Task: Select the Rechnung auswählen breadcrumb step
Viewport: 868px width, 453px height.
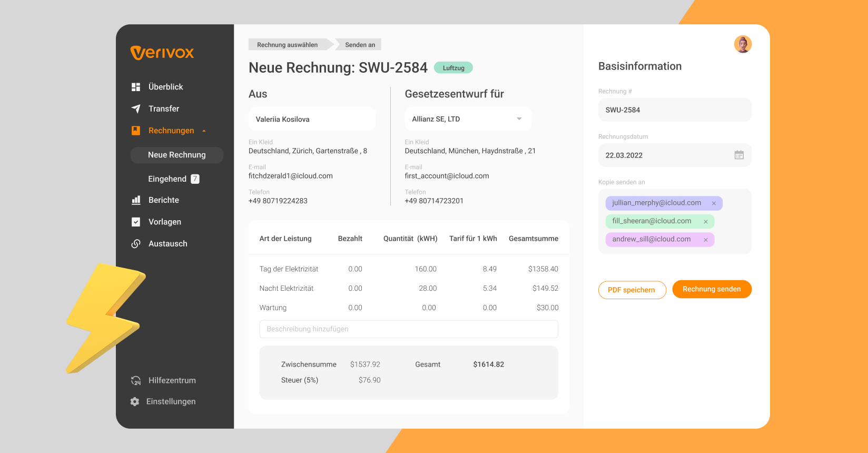Action: click(287, 45)
